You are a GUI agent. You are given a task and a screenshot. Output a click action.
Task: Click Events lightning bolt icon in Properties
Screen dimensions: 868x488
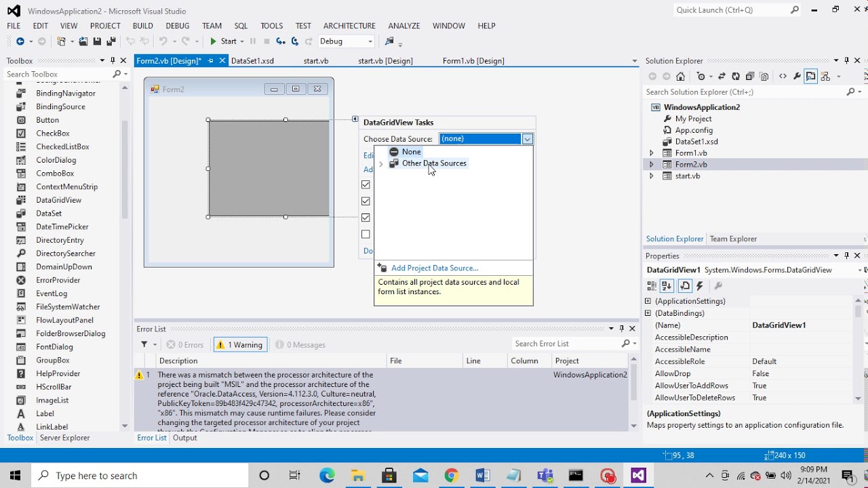pyautogui.click(x=700, y=286)
